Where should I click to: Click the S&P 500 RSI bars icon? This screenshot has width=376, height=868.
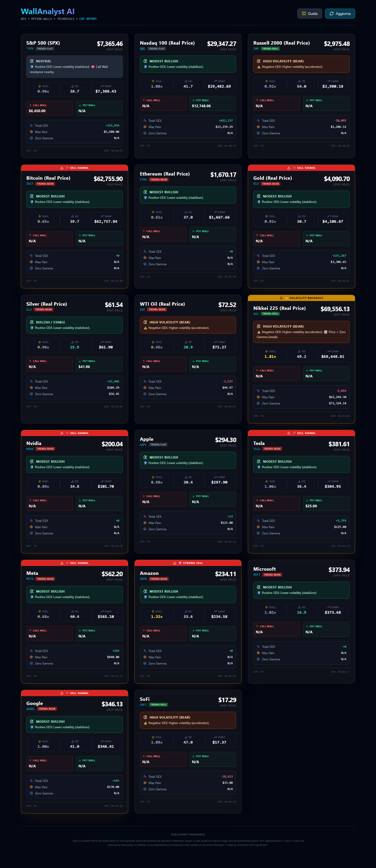(72, 86)
